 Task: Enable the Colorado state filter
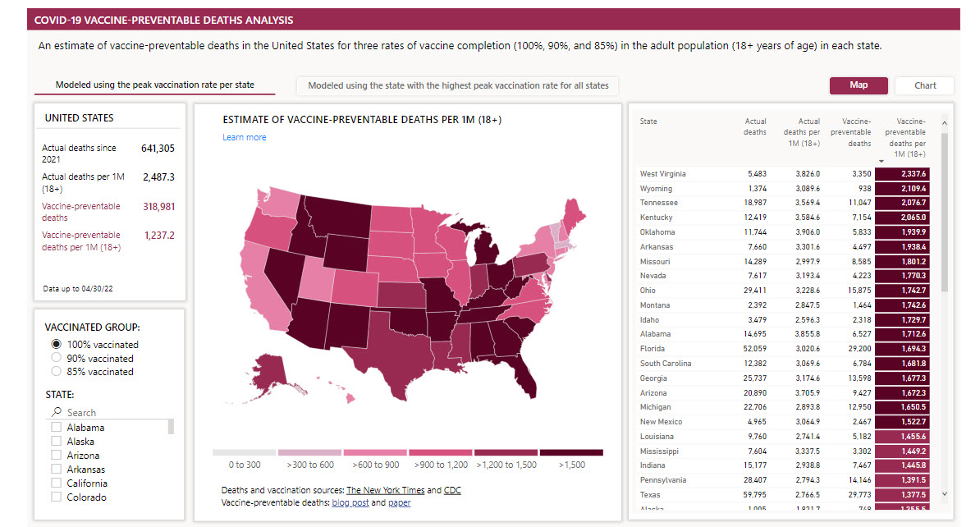57,497
